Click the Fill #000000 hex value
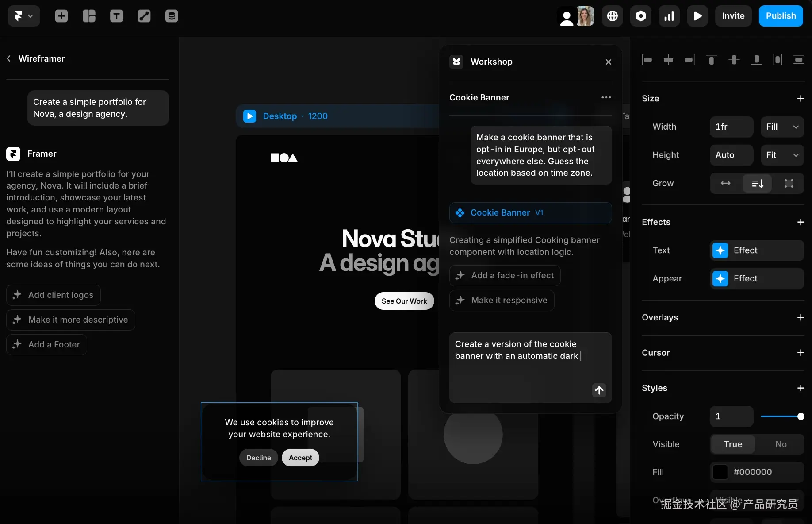 point(753,472)
